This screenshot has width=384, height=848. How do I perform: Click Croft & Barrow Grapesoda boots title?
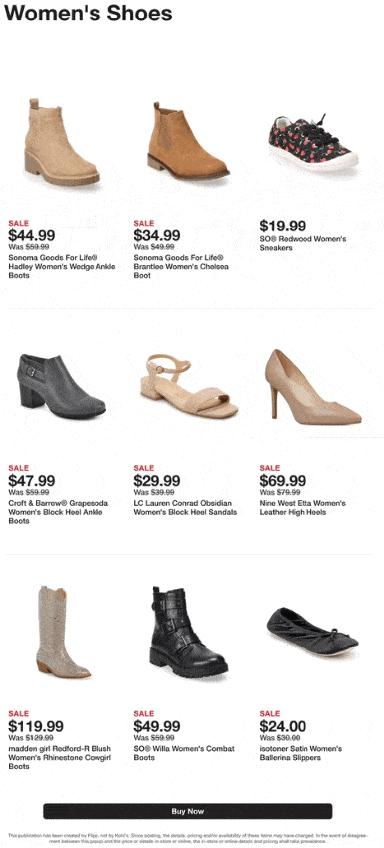tap(58, 512)
